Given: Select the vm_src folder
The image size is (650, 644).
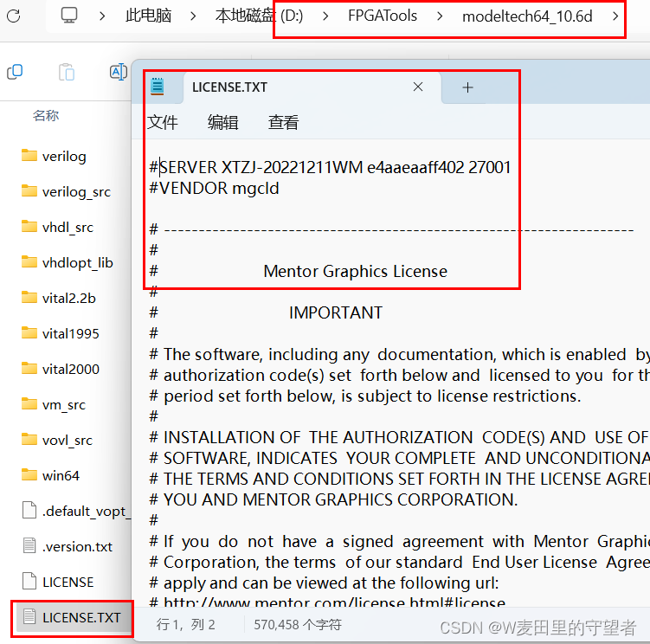Looking at the screenshot, I should tap(64, 404).
